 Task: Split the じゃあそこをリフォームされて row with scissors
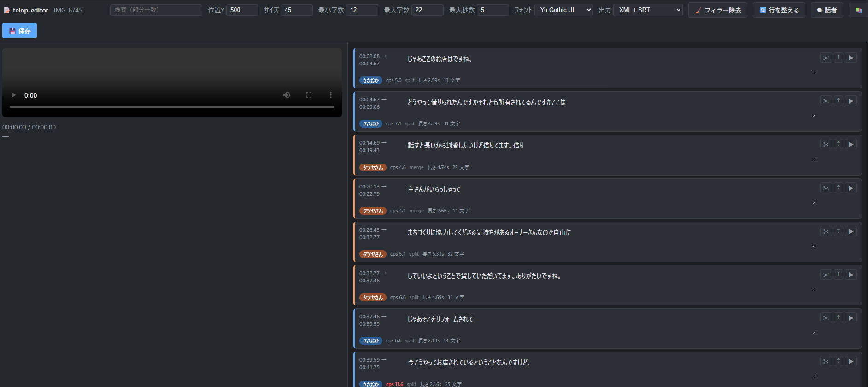(826, 318)
